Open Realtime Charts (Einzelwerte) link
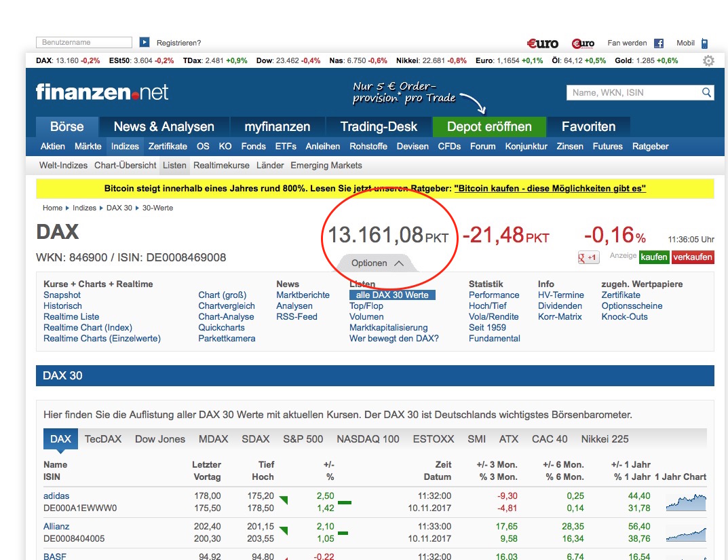728x560 pixels. tap(102, 339)
